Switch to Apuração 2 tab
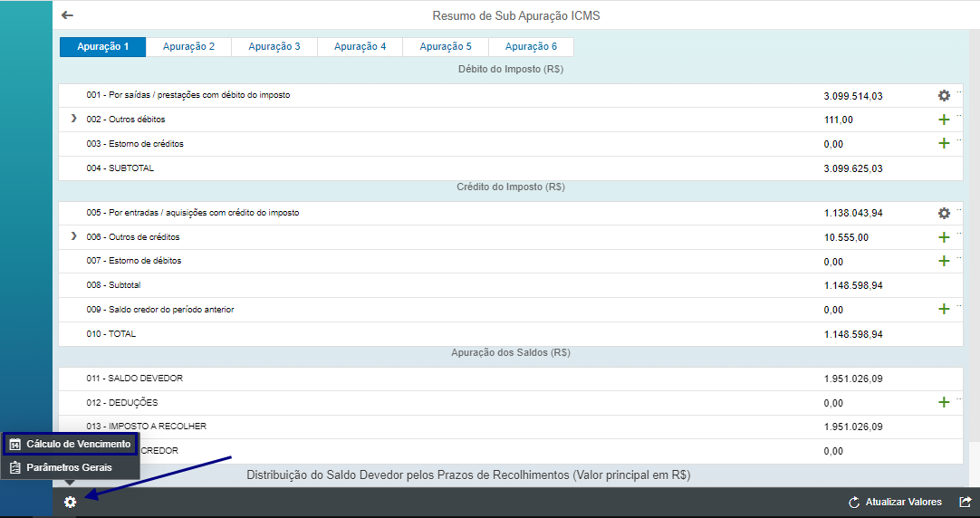Viewport: 980px width, 518px height. (x=188, y=47)
